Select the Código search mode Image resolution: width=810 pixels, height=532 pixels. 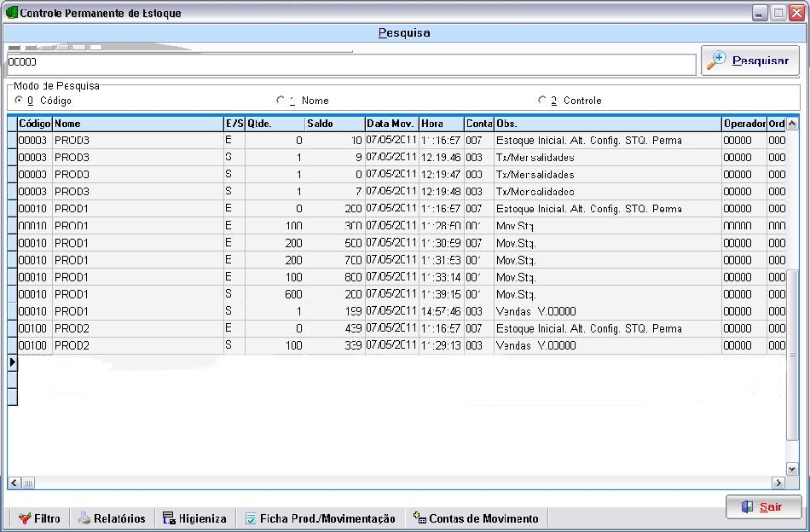(20, 101)
